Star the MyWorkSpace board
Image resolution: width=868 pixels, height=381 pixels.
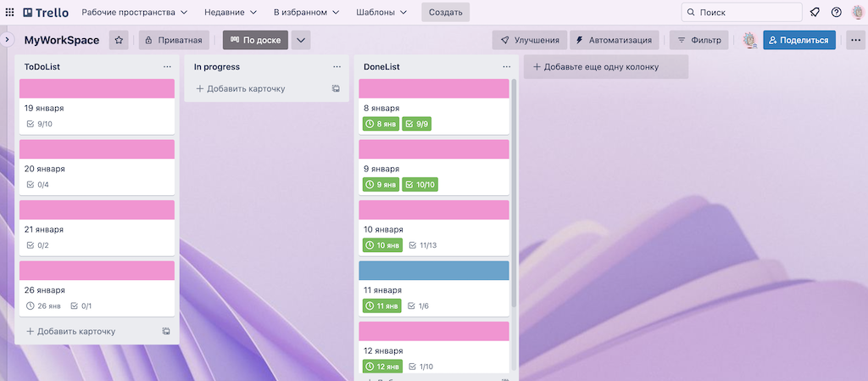click(x=119, y=41)
